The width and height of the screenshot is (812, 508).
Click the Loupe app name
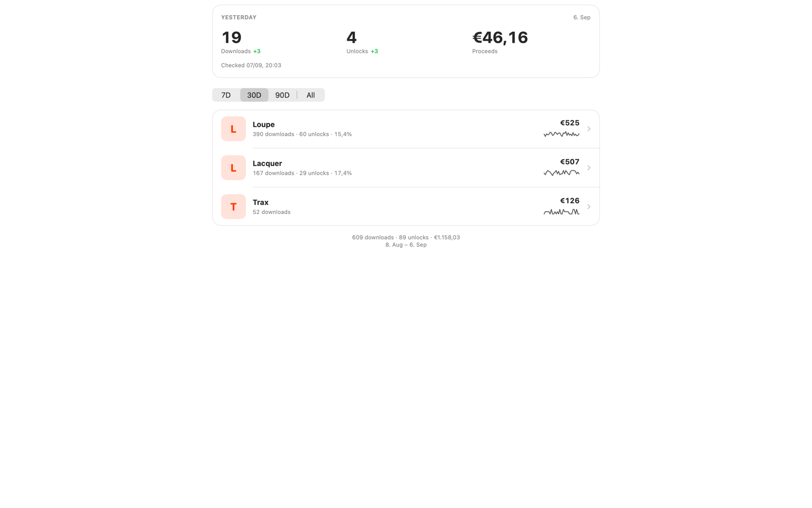[264, 124]
